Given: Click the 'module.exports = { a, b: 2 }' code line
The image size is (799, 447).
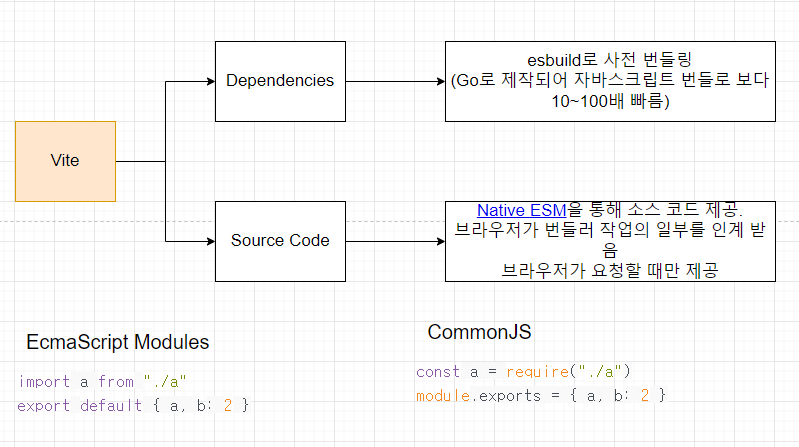Looking at the screenshot, I should pos(541,396).
